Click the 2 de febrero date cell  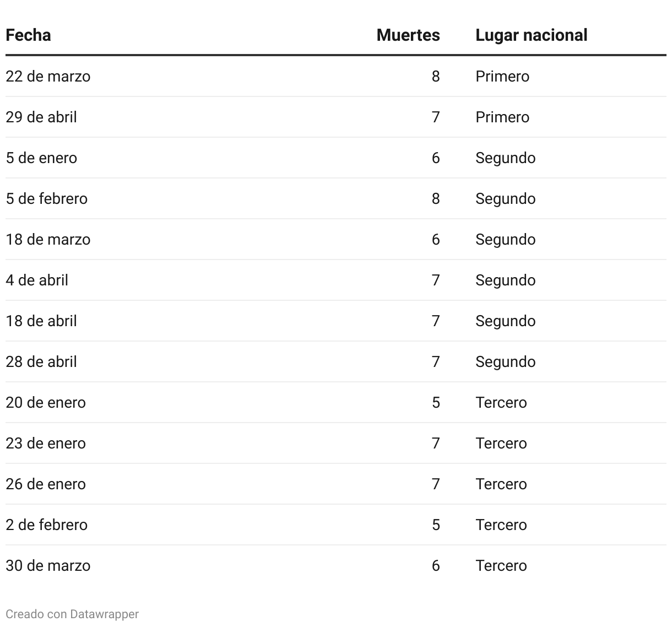pyautogui.click(x=47, y=525)
